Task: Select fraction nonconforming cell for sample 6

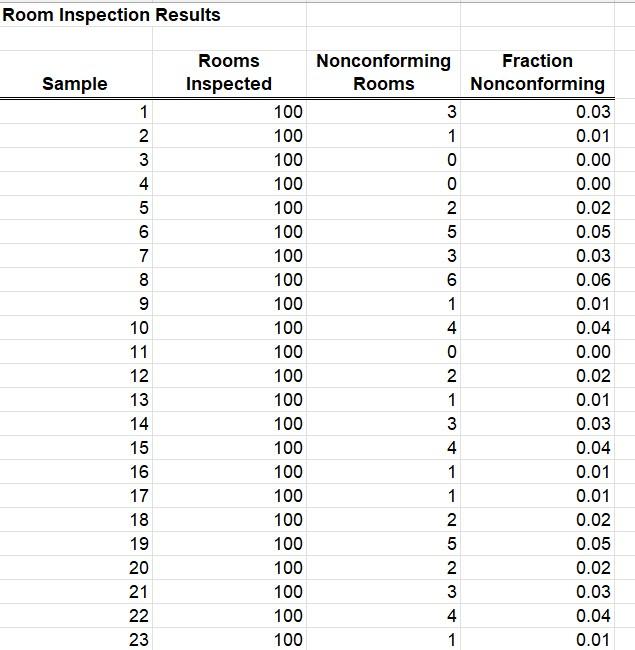Action: click(x=538, y=232)
